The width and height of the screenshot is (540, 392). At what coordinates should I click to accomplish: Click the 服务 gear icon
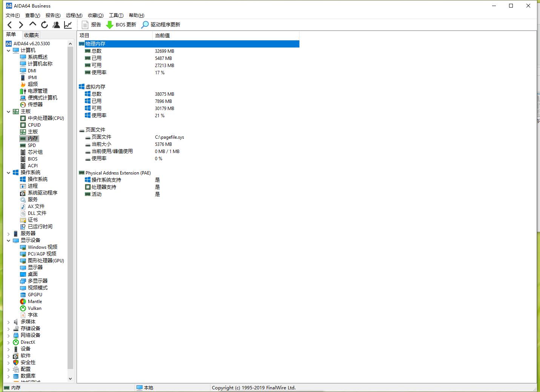point(23,199)
